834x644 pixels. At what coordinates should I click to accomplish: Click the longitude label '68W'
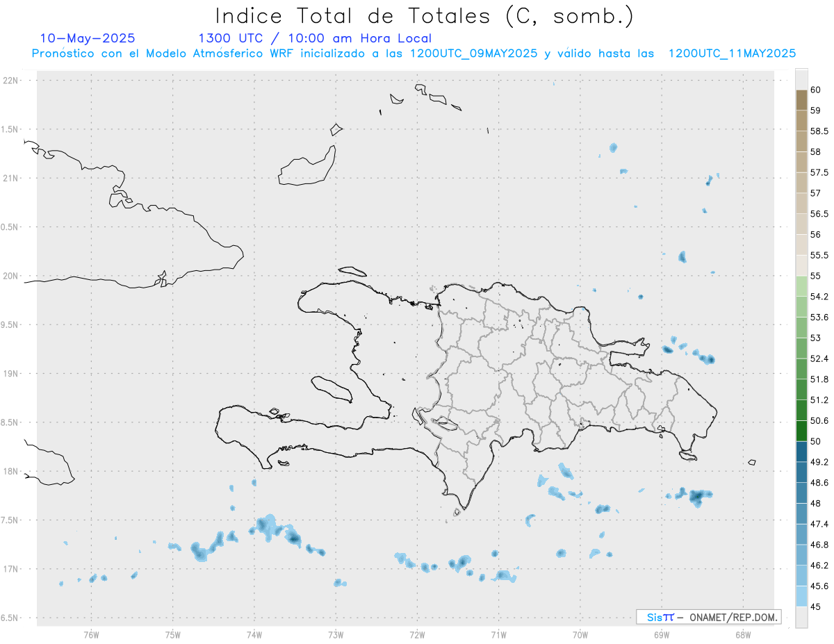(743, 634)
